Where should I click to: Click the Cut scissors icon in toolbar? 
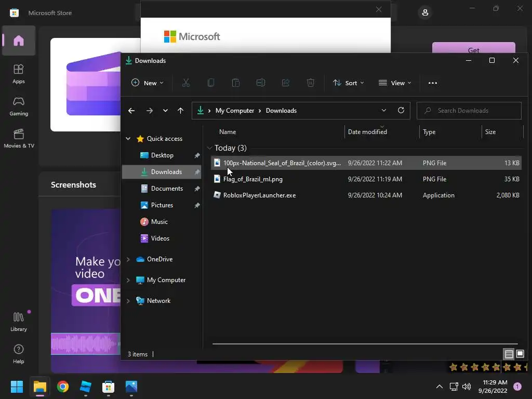pos(185,83)
